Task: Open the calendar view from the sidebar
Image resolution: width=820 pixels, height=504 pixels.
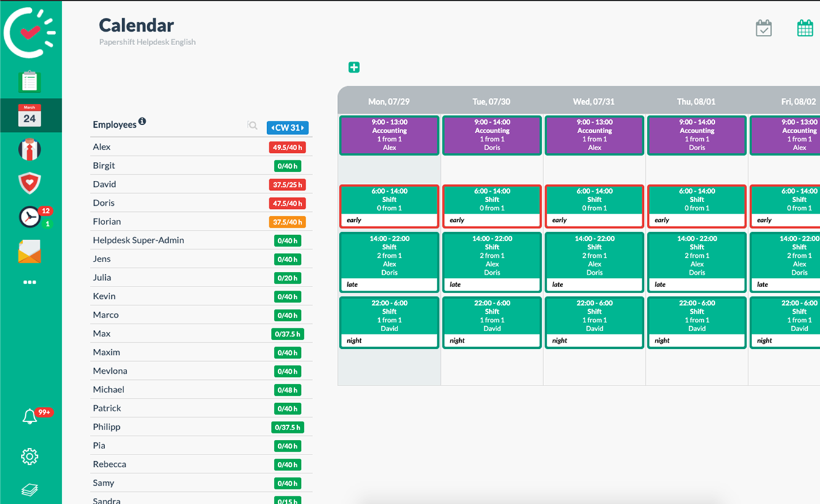Action: click(x=29, y=115)
